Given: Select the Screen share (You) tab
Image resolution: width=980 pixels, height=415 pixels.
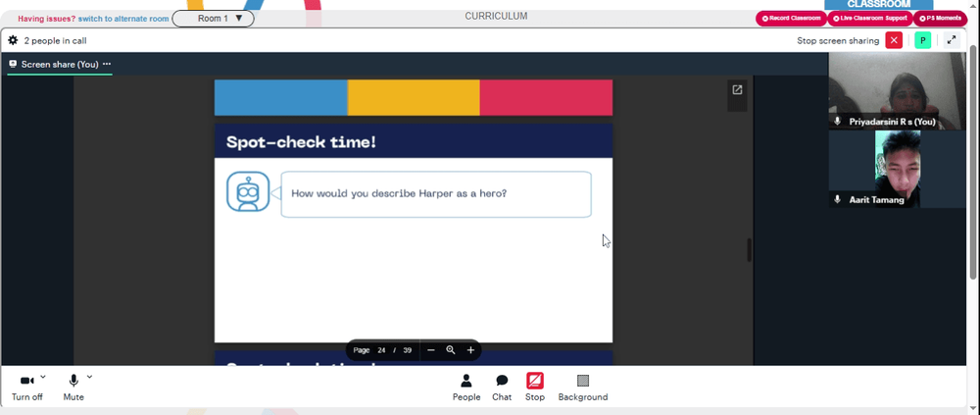Looking at the screenshot, I should tap(60, 64).
